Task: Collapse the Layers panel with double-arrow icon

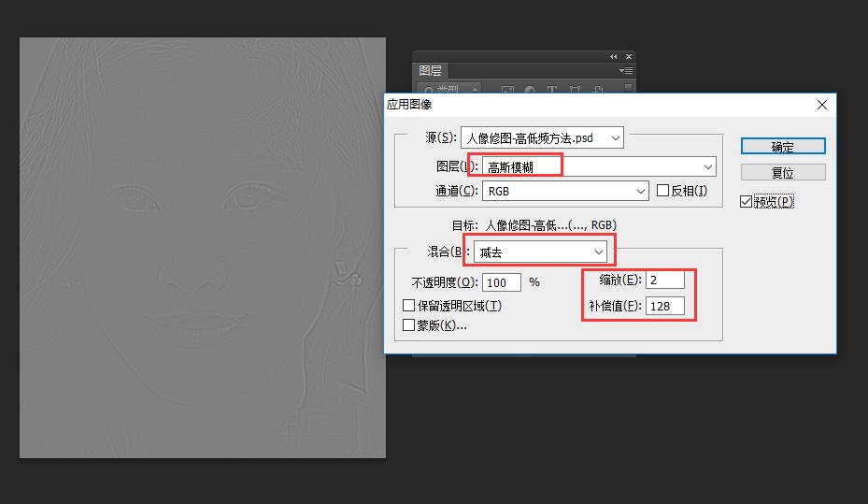Action: [x=613, y=56]
